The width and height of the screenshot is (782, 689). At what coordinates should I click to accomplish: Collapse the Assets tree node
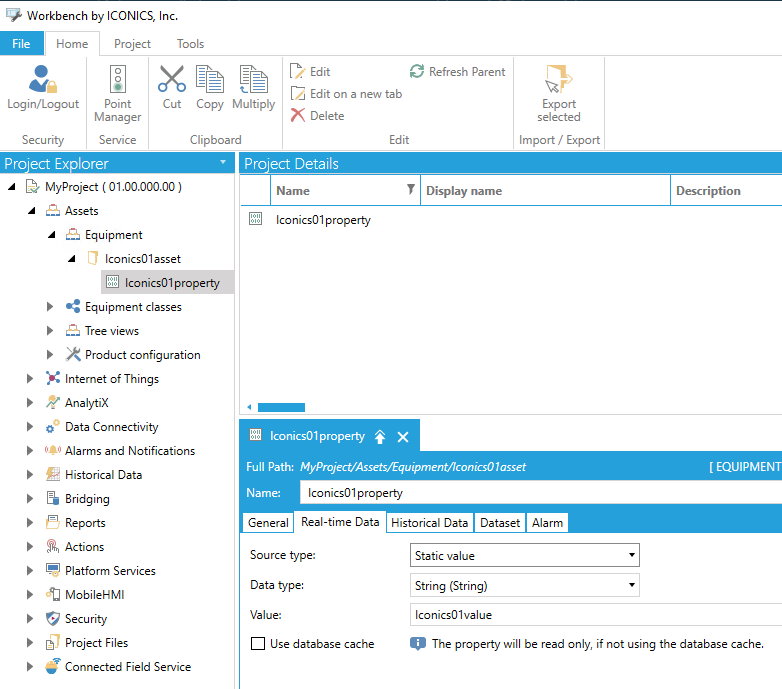[31, 210]
